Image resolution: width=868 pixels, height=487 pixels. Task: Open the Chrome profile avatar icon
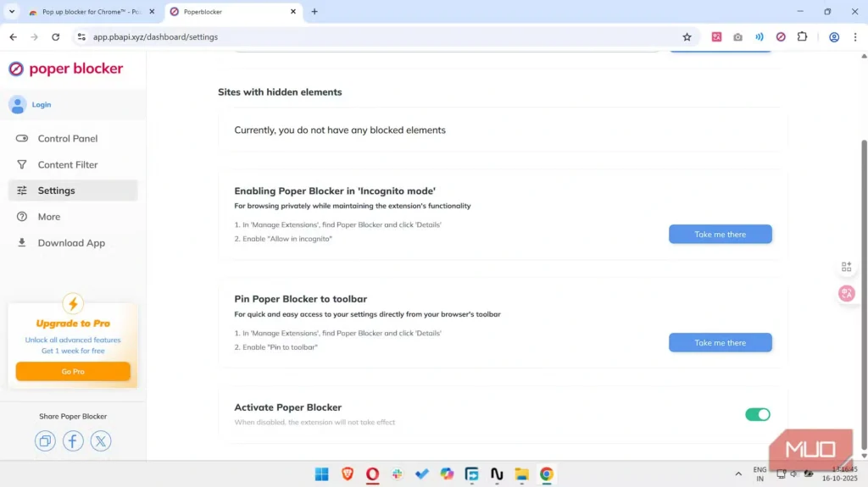point(834,37)
